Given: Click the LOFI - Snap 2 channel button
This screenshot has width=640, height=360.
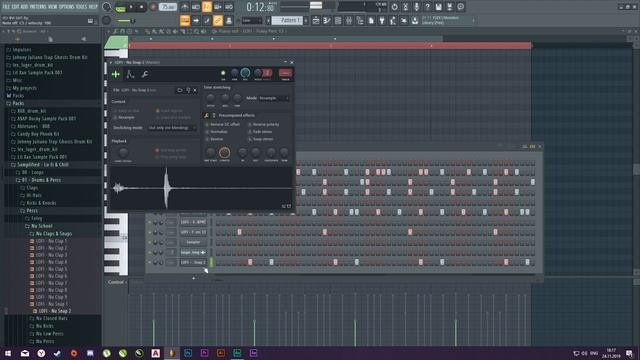Looking at the screenshot, I should [x=193, y=262].
